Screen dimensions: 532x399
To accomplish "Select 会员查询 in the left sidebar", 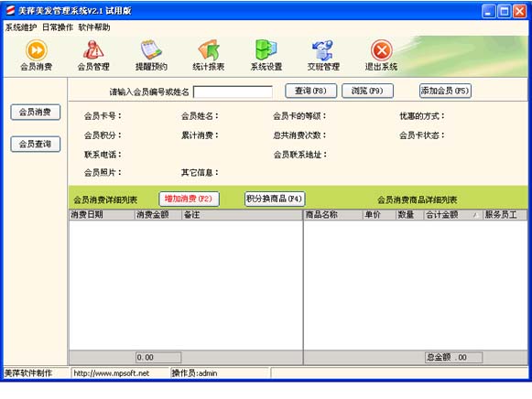I will tap(36, 144).
